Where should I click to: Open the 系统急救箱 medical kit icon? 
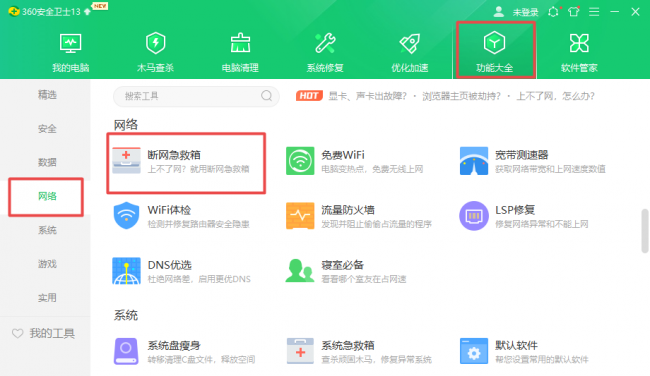tap(300, 351)
